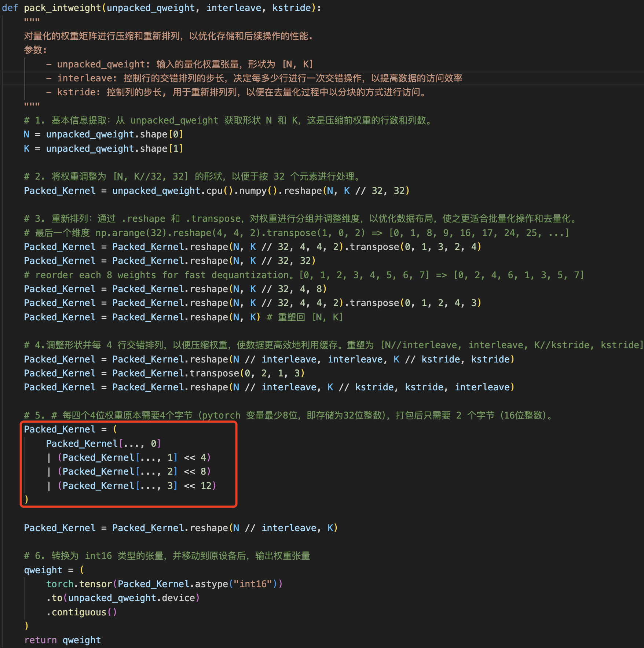Click the '.to(unpacked_qweight.device)' line
This screenshot has width=644, height=648.
[x=123, y=598]
